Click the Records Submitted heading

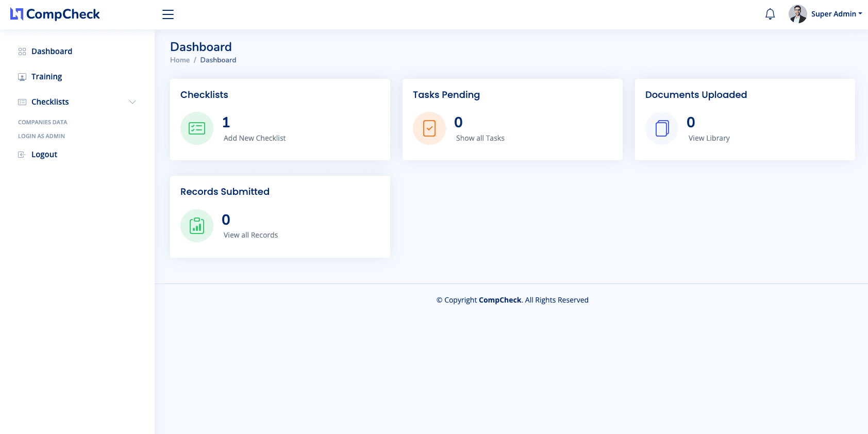225,192
